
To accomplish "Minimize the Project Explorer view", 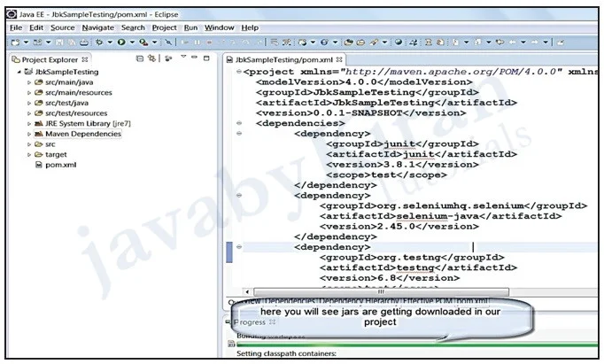I will tap(195, 58).
